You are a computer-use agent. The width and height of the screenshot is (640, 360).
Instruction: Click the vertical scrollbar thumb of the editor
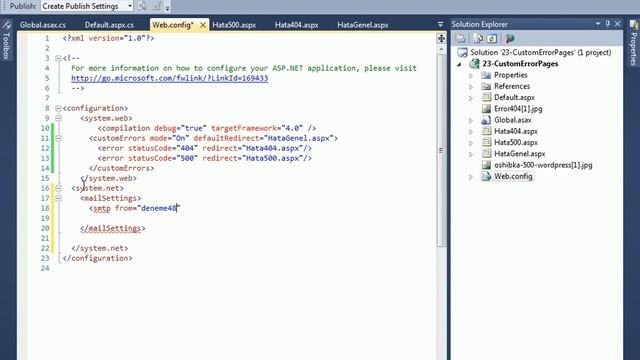(441, 150)
